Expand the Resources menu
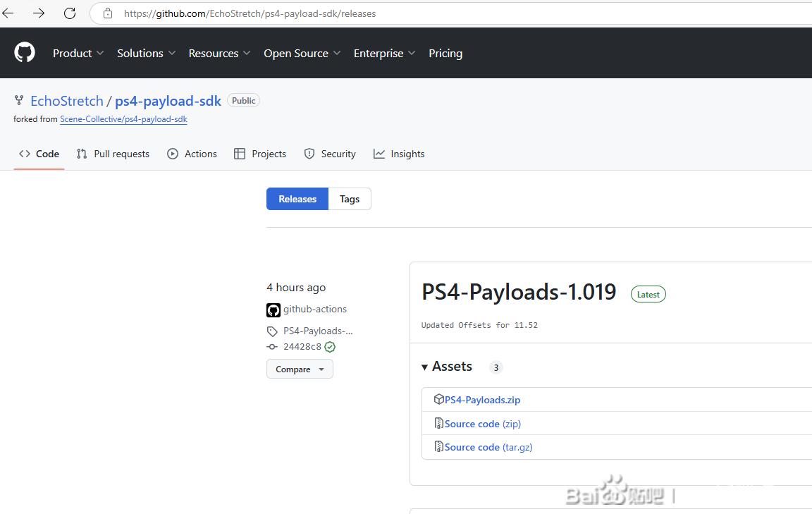Viewport: 812px width, 514px height. pyautogui.click(x=220, y=54)
